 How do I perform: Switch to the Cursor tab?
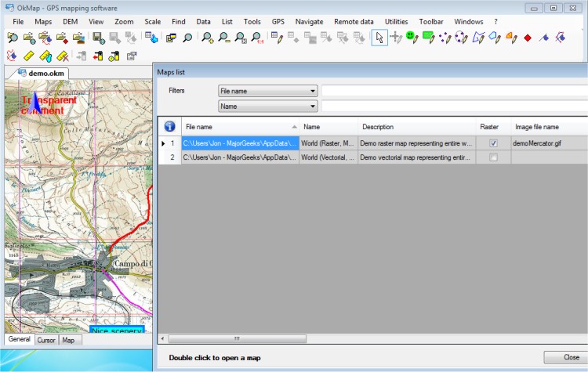coord(46,340)
